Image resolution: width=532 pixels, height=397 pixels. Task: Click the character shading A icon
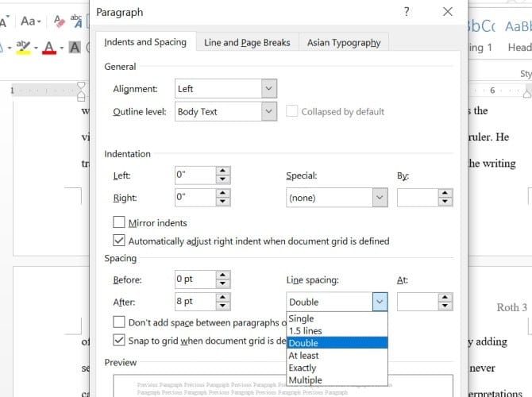[75, 47]
